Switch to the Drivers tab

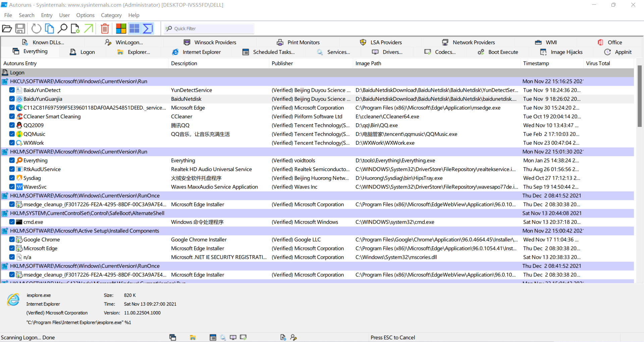click(x=387, y=52)
